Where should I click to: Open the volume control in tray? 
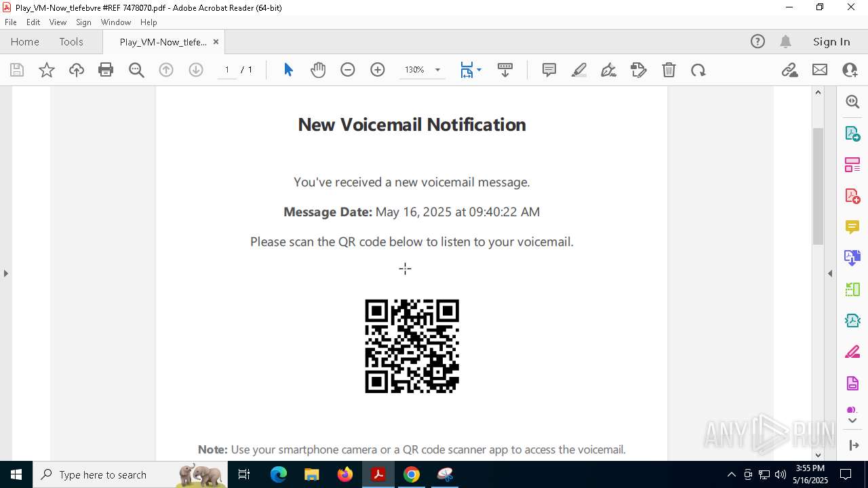[x=781, y=474]
